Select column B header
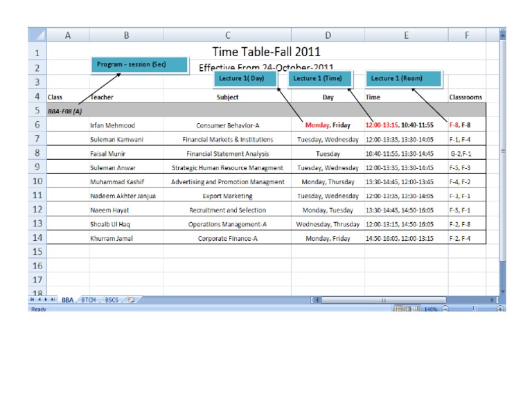 127,35
